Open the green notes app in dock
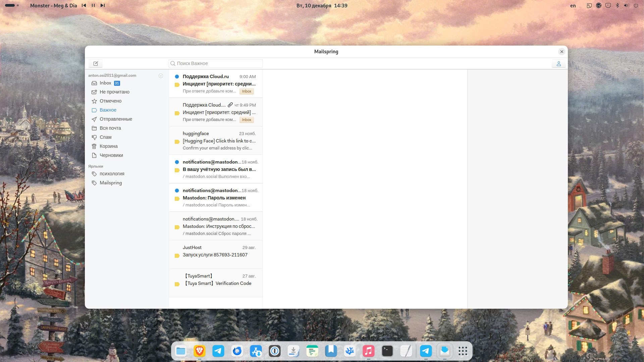This screenshot has width=644, height=362. tap(312, 351)
